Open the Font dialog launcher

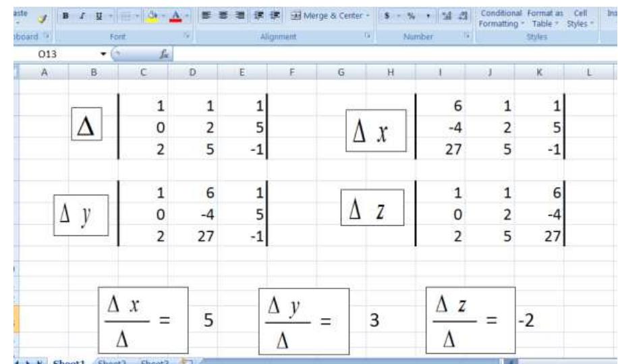tap(187, 36)
